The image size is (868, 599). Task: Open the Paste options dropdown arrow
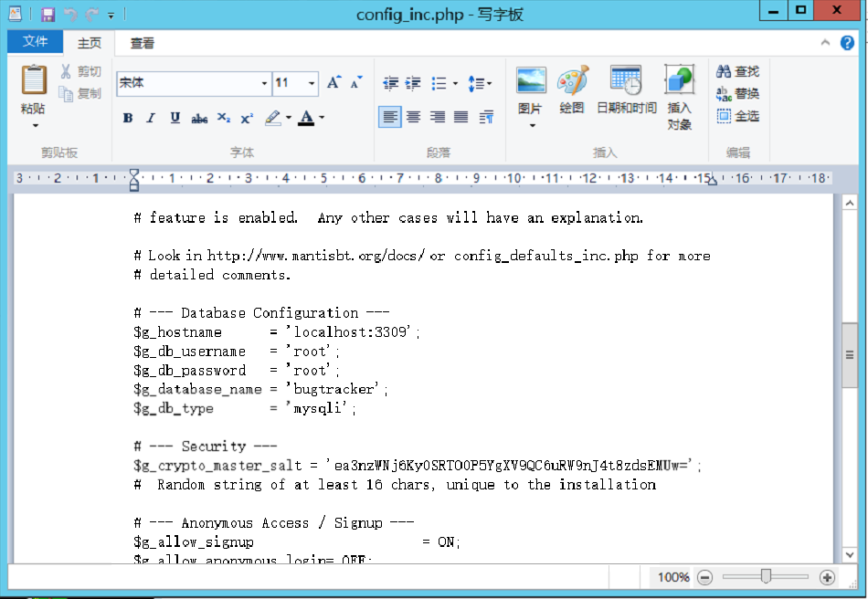(35, 125)
